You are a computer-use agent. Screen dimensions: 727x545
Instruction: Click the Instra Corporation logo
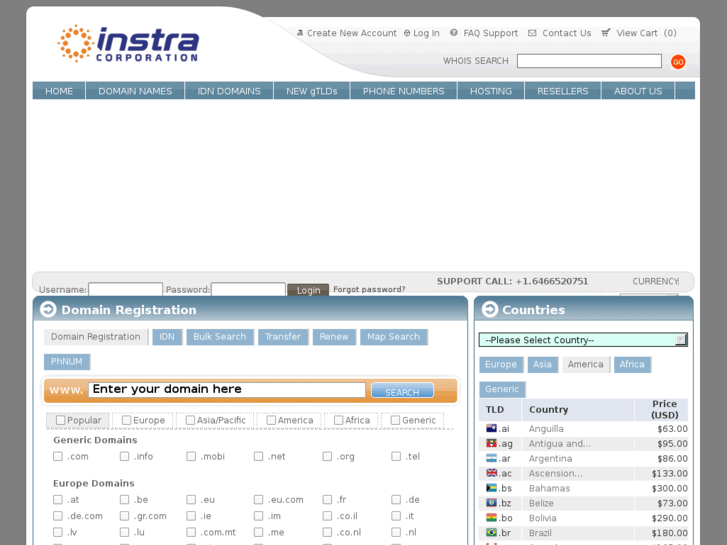point(128,44)
